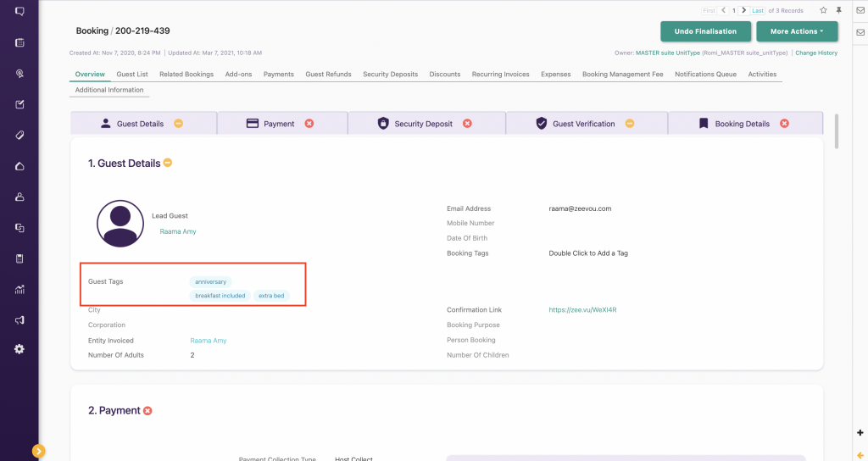868x461 pixels.
Task: Jump to the Last record
Action: click(x=758, y=10)
